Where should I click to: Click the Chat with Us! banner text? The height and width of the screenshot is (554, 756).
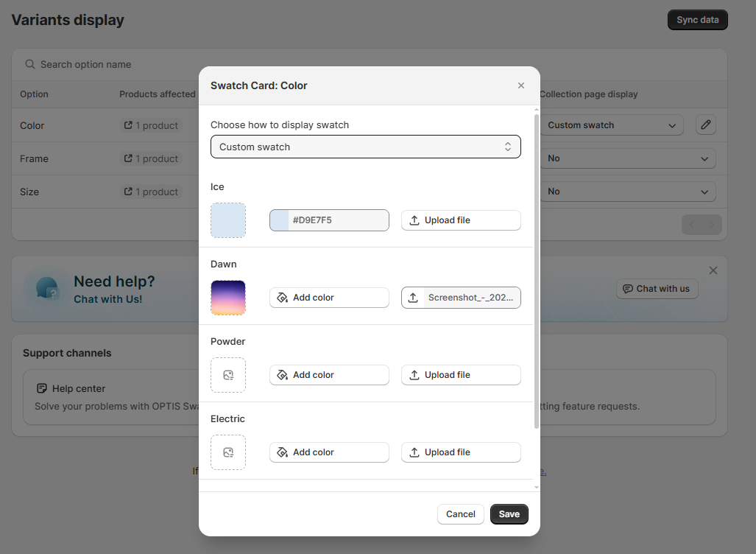(108, 299)
